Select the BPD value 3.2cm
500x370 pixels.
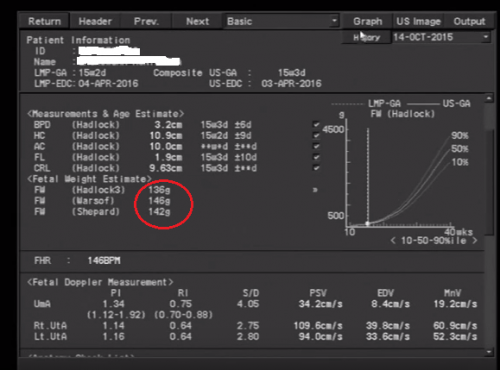click(x=168, y=125)
